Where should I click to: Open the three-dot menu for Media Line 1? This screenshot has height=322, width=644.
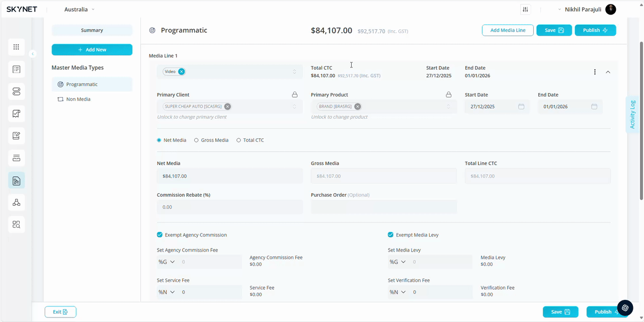click(595, 72)
